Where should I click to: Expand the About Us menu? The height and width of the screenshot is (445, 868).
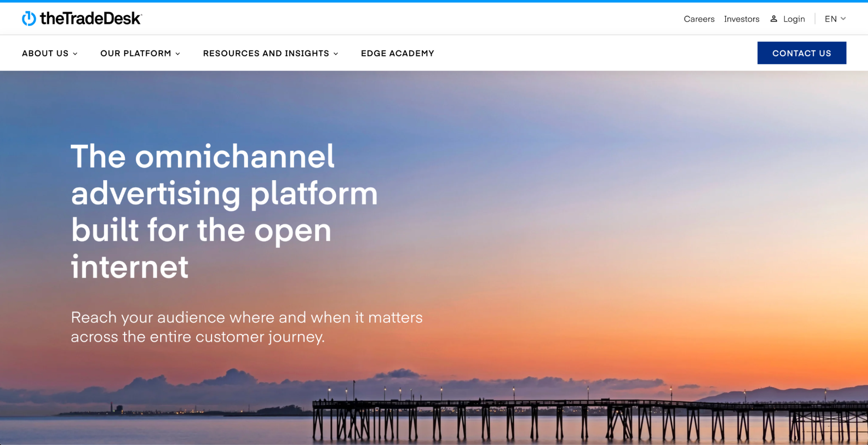pyautogui.click(x=45, y=53)
